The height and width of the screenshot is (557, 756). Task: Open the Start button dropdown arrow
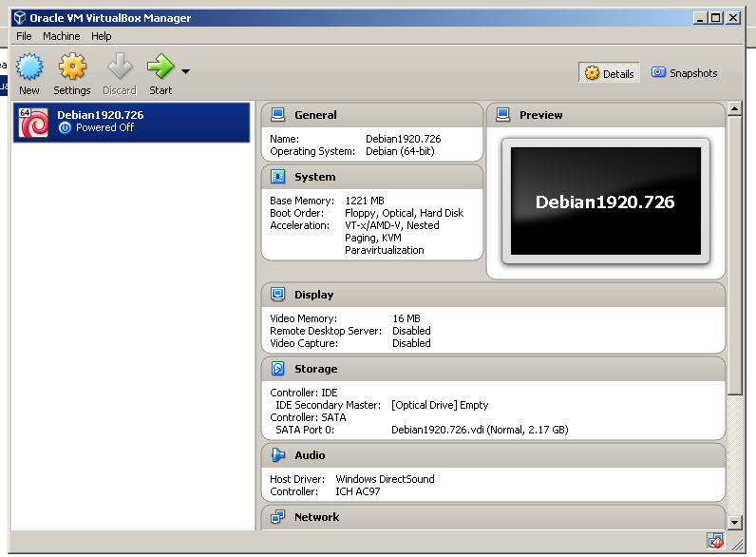[185, 71]
